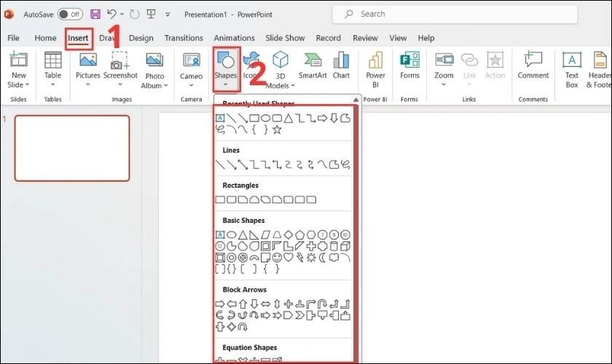Screen dimensions: 612x364
Task: Select the chevron block arrow
Action: coord(299,315)
